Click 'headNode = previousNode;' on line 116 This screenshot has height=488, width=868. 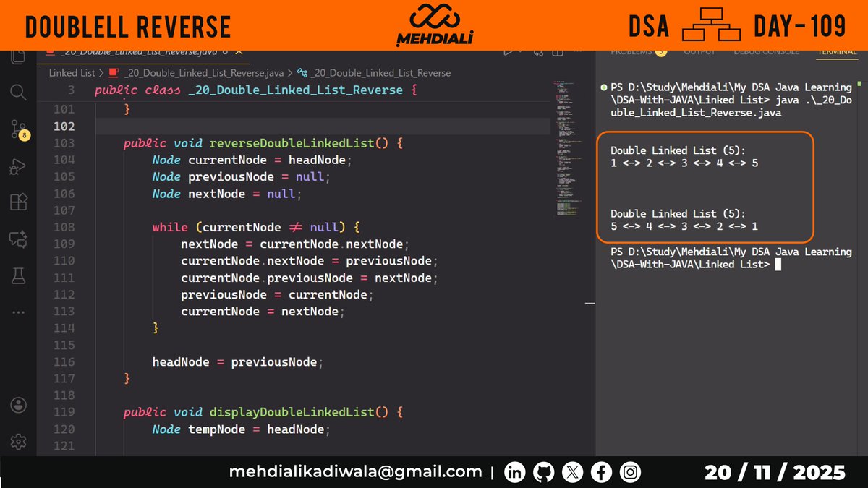(238, 361)
